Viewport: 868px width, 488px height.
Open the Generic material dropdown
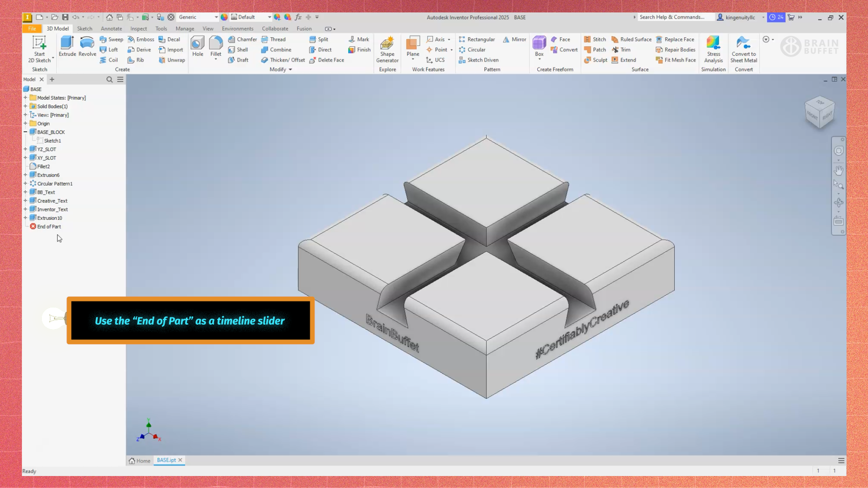click(216, 17)
